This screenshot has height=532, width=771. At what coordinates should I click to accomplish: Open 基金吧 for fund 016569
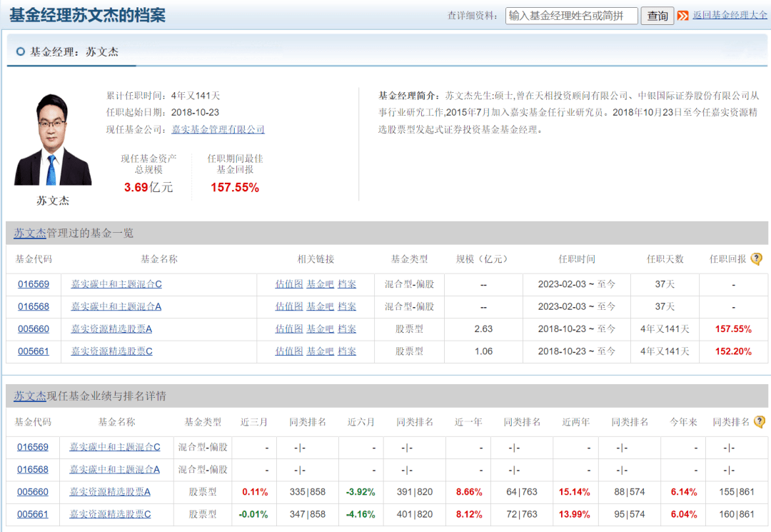click(320, 284)
